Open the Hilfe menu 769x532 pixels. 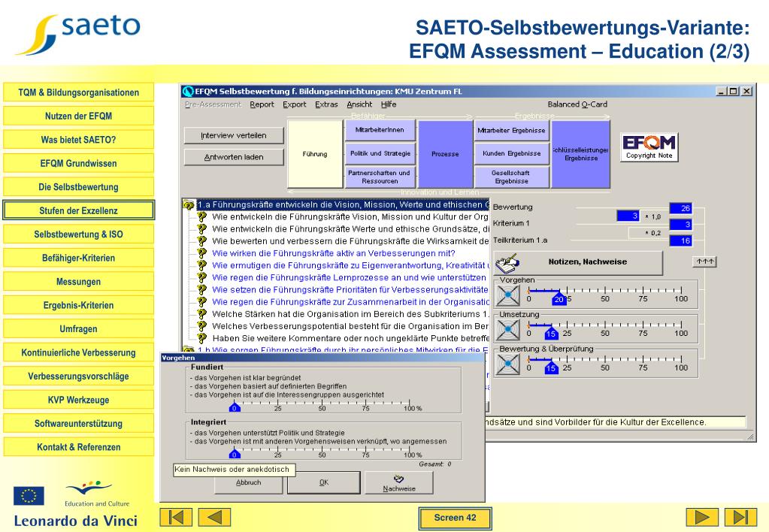(x=389, y=104)
